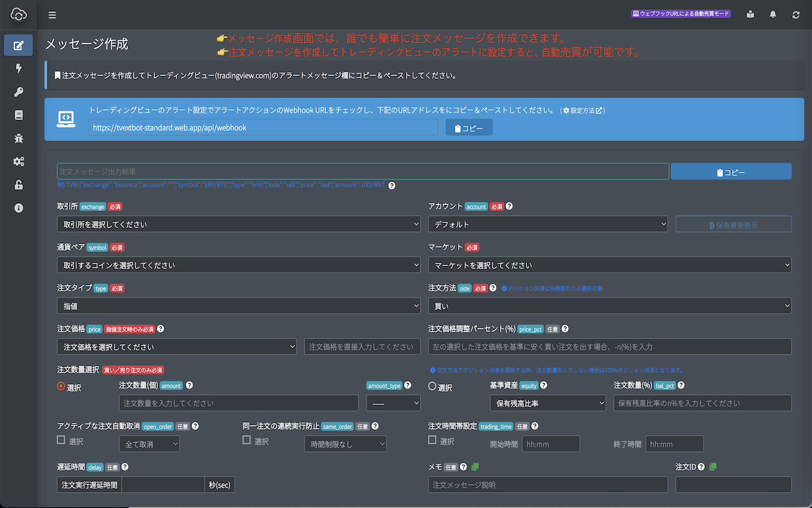Image resolution: width=812 pixels, height=508 pixels.
Task: Open the 注文タイプ dropdown showing 指値
Action: point(239,305)
